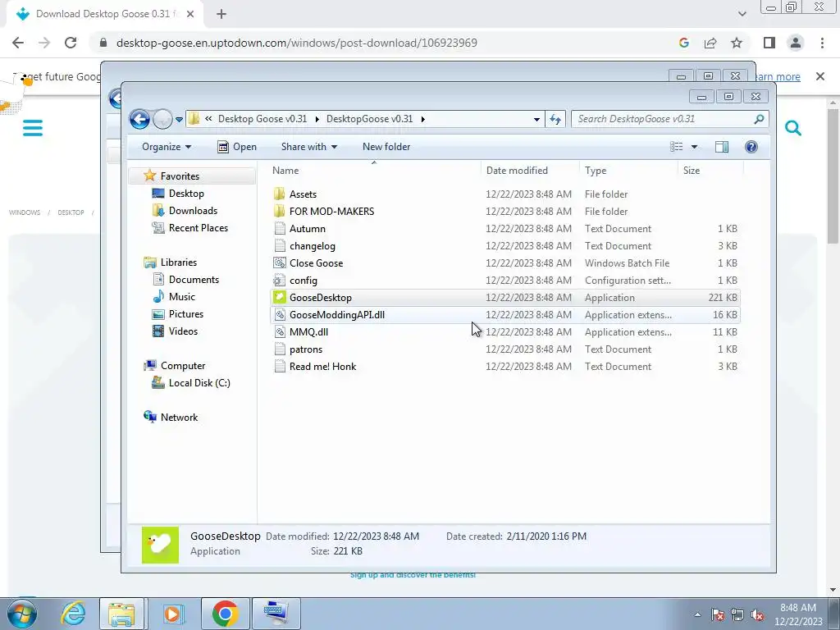Open the Pictures library
This screenshot has width=840, height=630.
click(186, 314)
